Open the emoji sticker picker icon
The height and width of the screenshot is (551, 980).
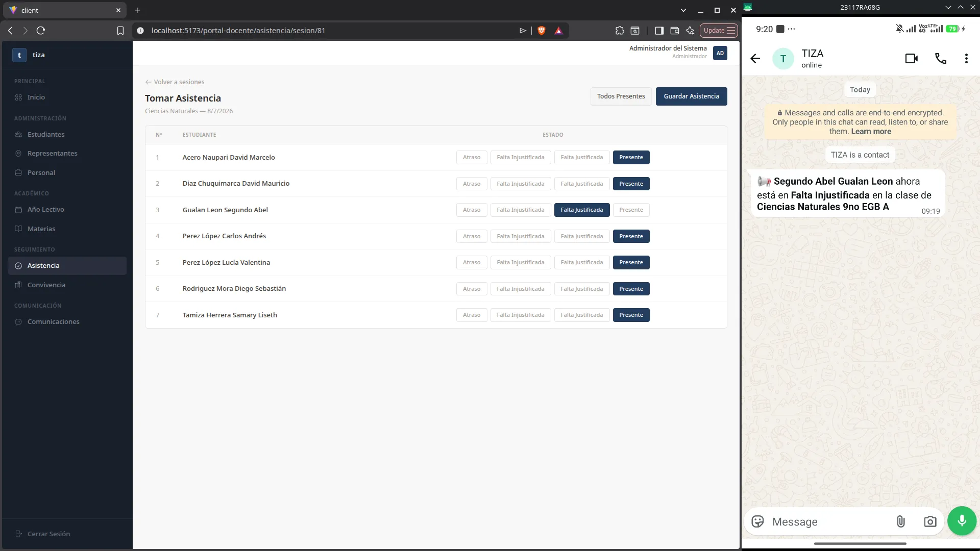pyautogui.click(x=758, y=521)
